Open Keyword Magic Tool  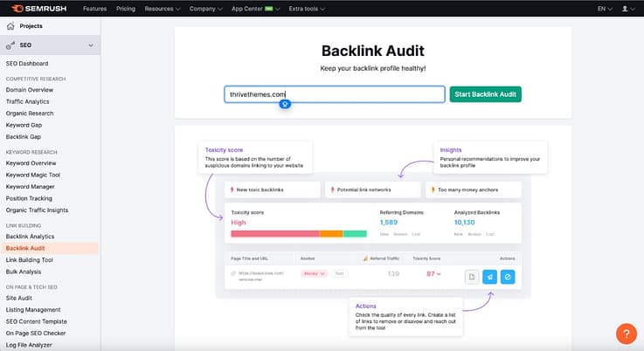(33, 175)
